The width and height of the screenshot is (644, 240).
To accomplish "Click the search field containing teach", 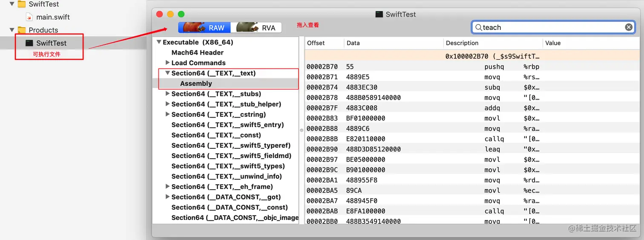I will click(554, 27).
